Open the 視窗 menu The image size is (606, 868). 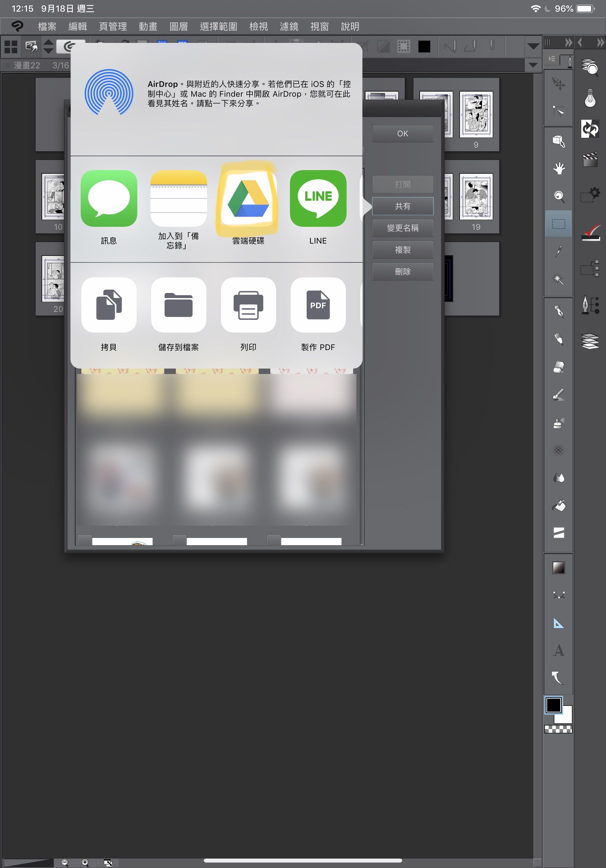tap(320, 27)
